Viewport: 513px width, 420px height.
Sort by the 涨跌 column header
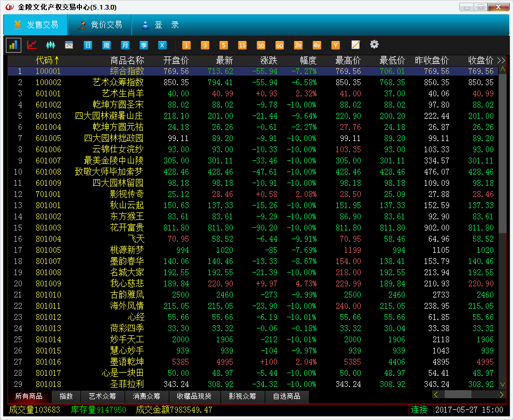pos(268,61)
